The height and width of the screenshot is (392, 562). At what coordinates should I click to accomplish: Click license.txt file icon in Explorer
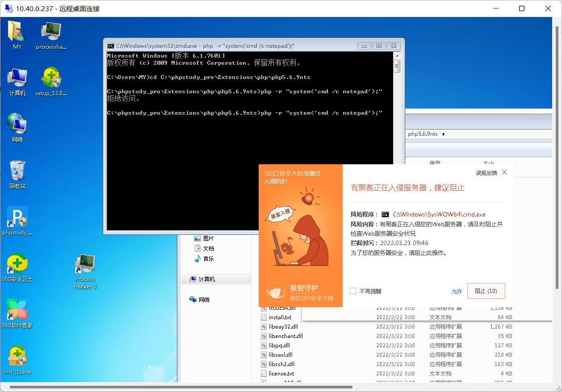[x=264, y=373]
